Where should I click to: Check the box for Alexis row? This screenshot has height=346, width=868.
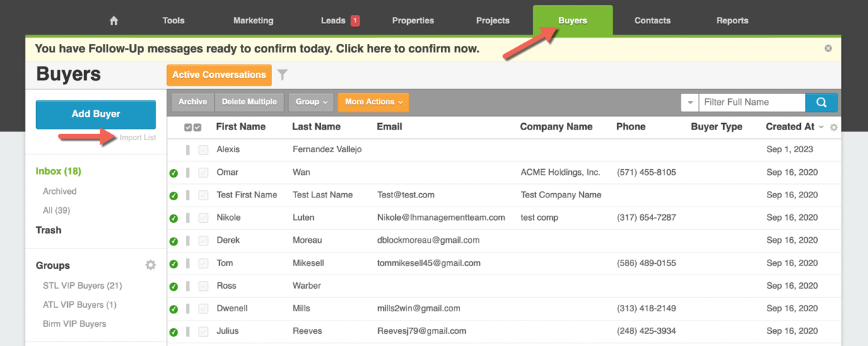tap(204, 150)
